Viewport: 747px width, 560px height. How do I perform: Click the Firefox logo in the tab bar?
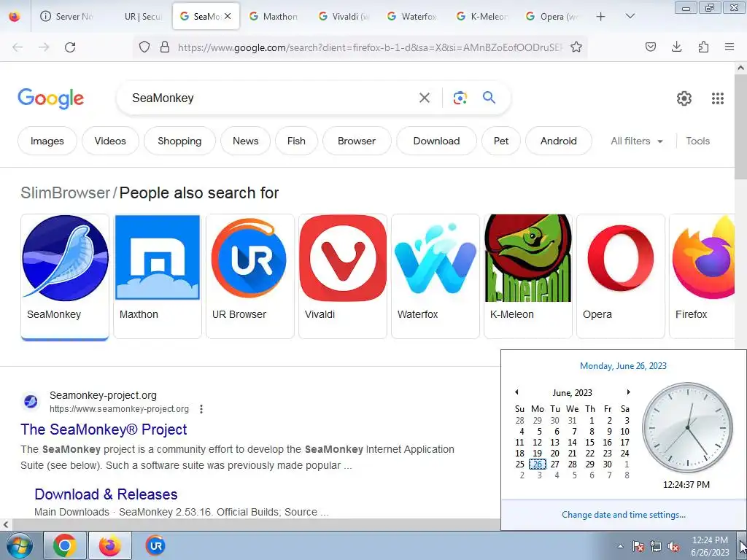15,17
